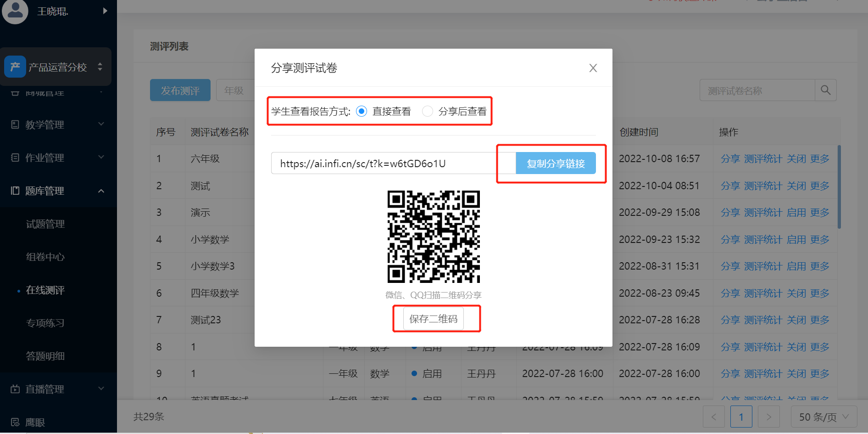Go to the next page arrow
The width and height of the screenshot is (868, 434).
point(769,417)
